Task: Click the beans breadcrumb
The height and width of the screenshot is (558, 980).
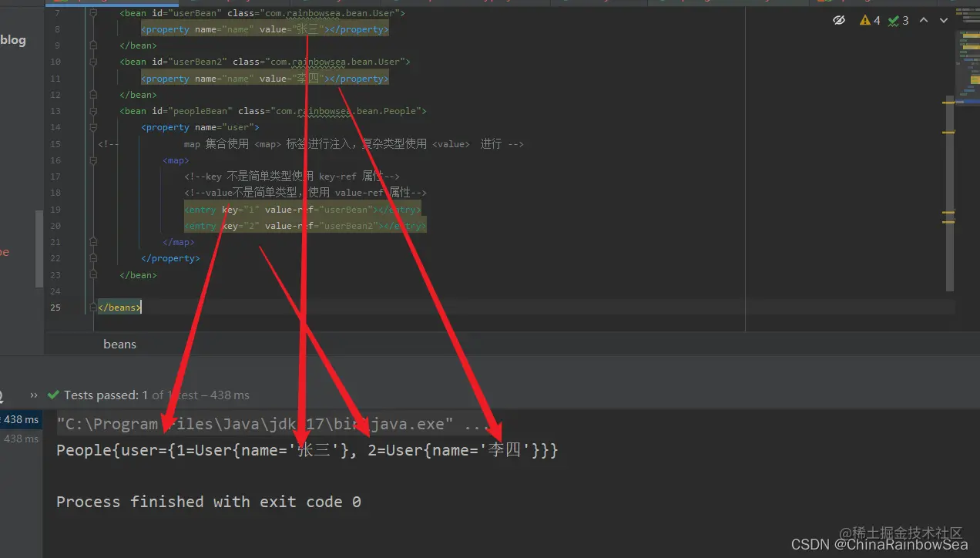Action: 119,344
